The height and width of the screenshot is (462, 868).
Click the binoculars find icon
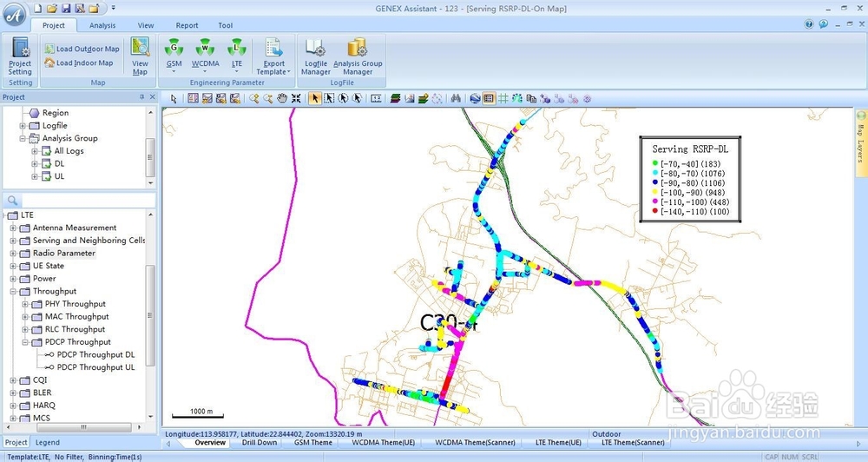456,99
